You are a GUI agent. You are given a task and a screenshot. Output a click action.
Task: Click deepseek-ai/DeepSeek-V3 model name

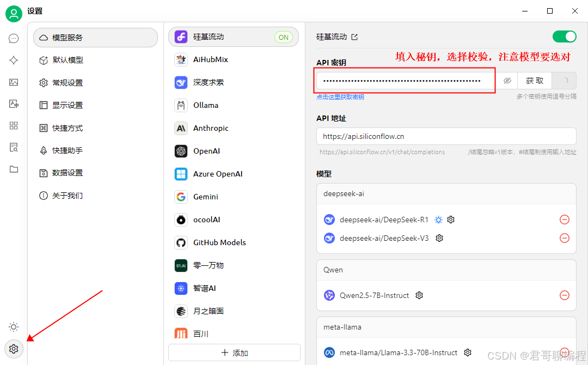click(x=384, y=238)
